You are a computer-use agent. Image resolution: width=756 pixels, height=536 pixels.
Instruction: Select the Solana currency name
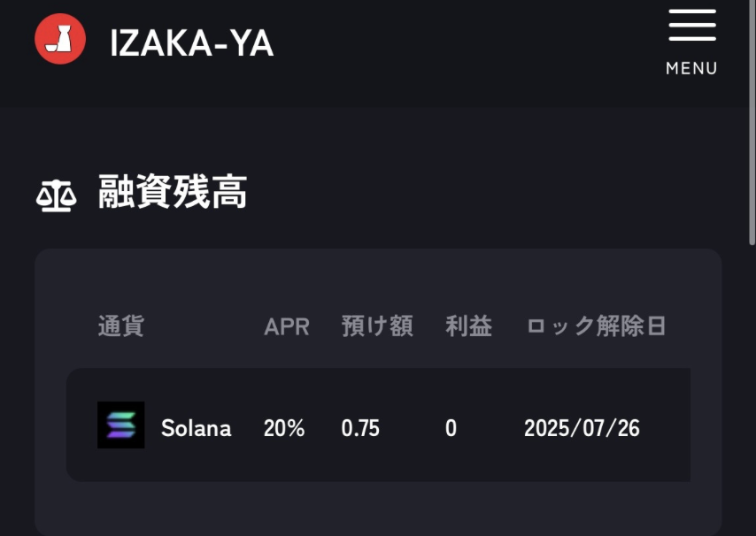pyautogui.click(x=197, y=428)
